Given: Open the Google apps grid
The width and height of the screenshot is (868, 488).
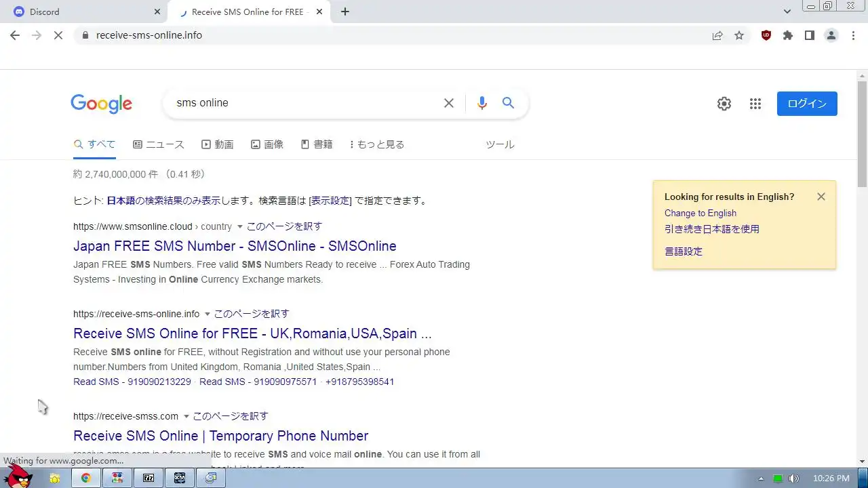Looking at the screenshot, I should 755,104.
